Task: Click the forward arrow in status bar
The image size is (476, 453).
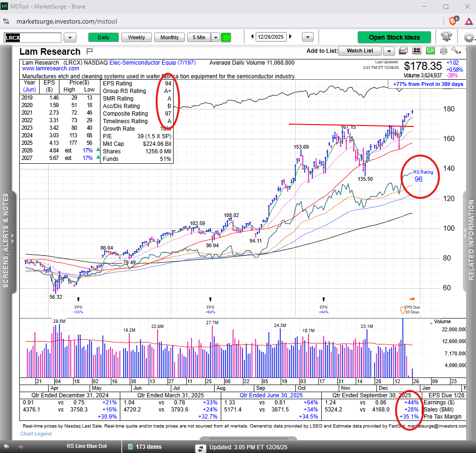Action: coord(21,446)
